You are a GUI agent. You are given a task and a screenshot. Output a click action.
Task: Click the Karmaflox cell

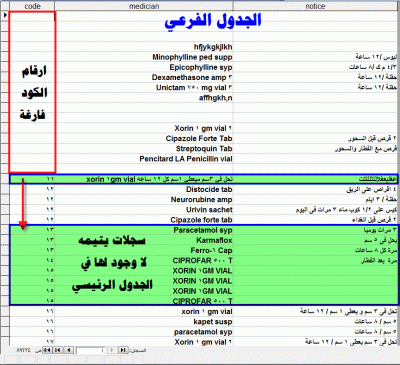pos(144,240)
